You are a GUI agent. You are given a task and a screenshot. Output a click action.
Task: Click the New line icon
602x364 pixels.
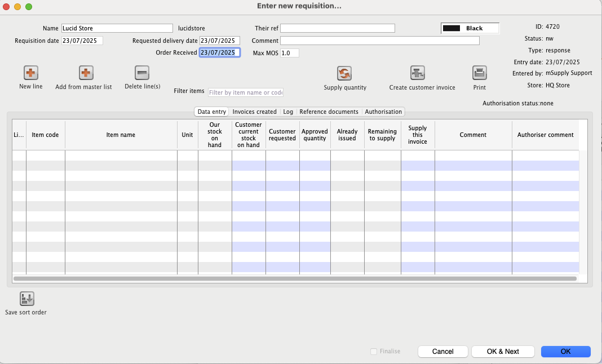tap(30, 73)
